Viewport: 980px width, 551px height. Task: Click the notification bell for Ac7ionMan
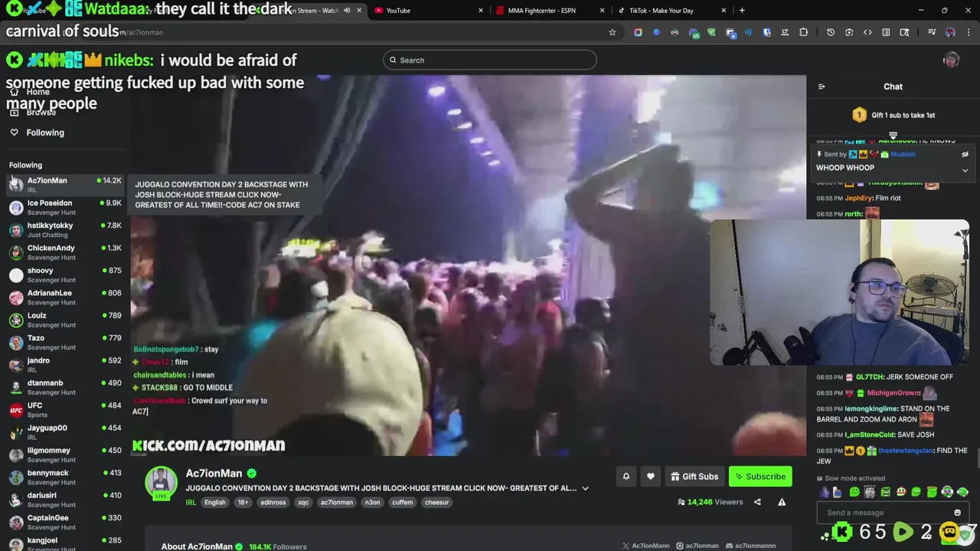[626, 477]
